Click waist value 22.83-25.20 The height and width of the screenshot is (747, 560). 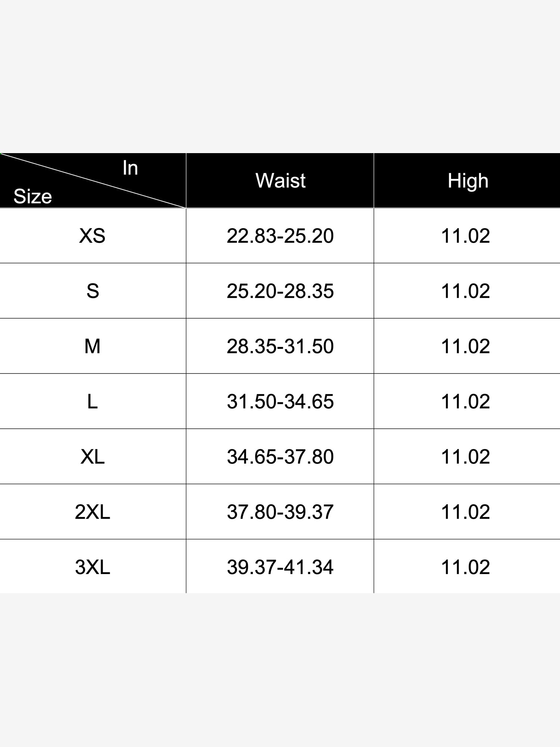click(280, 236)
